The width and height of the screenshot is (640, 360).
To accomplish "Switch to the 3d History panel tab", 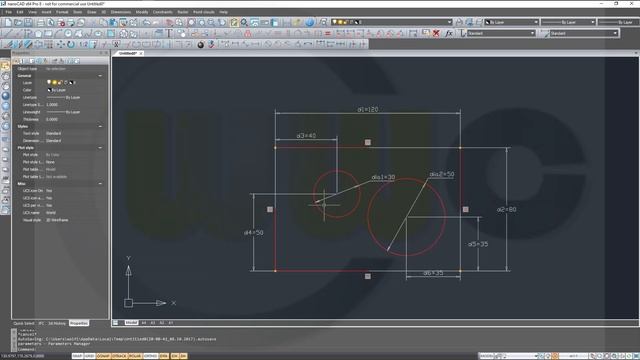I will tap(57, 323).
